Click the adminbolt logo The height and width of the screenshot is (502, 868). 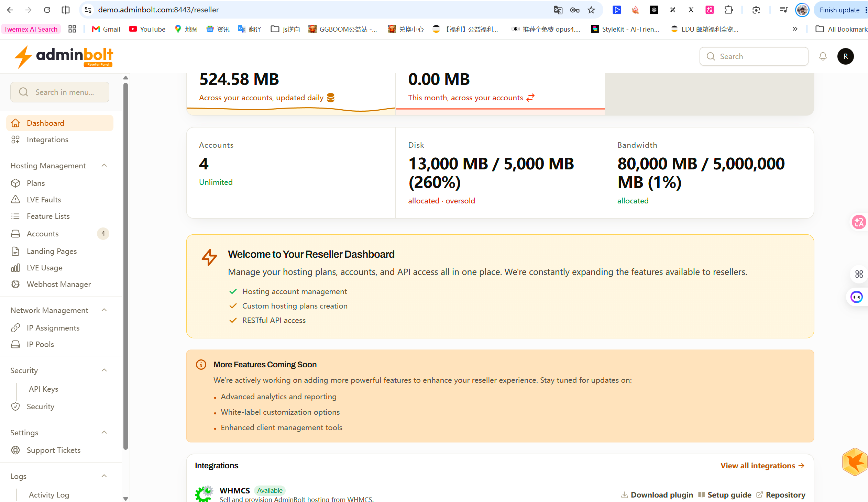point(64,56)
